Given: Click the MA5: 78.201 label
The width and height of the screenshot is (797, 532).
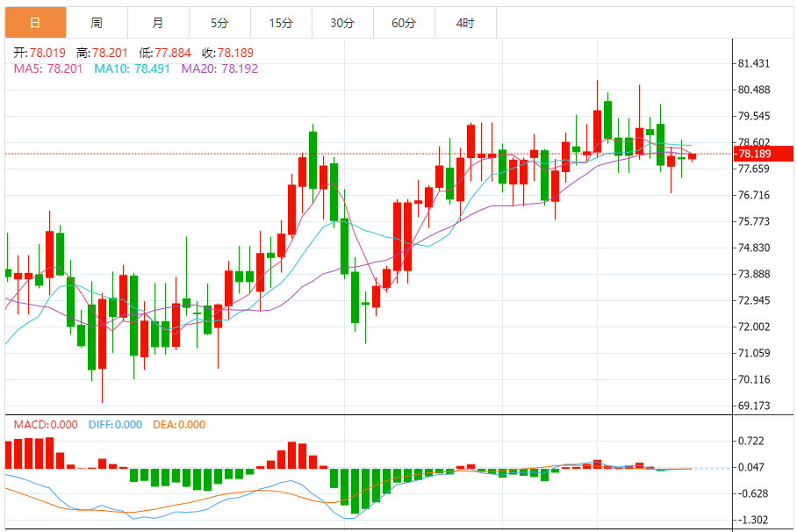Looking at the screenshot, I should [48, 68].
